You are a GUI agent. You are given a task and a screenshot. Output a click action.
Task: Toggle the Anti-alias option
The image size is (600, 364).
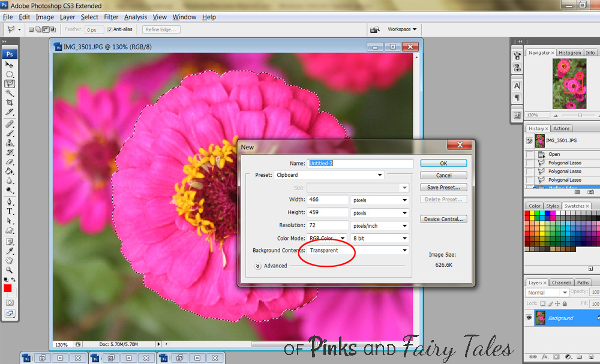click(x=109, y=29)
